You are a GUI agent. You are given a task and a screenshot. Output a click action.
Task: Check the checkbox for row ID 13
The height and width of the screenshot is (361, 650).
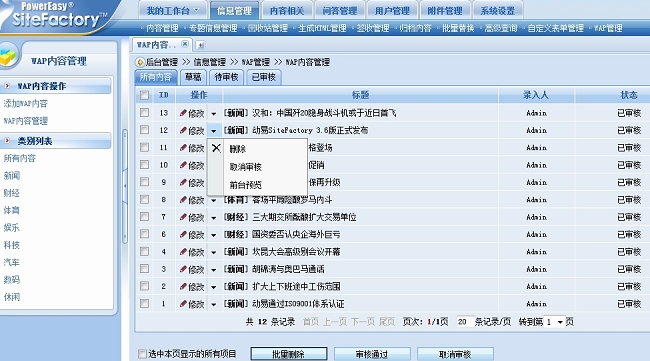click(144, 112)
